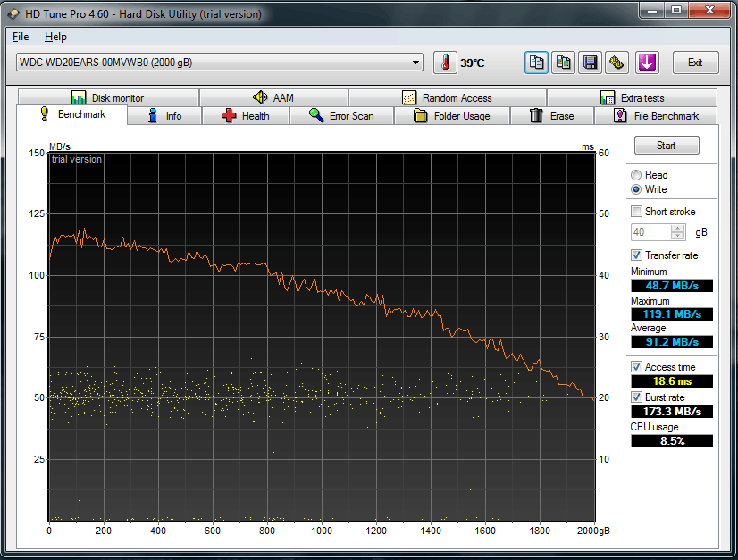Click the temperature thermometer icon
The width and height of the screenshot is (738, 560).
coord(445,63)
